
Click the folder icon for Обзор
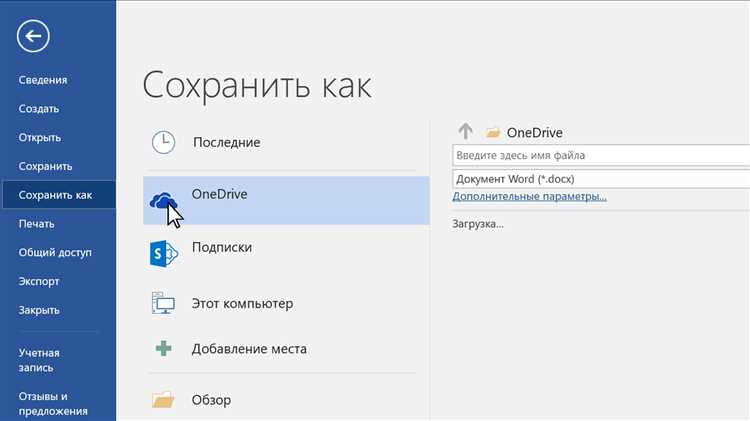click(x=163, y=399)
